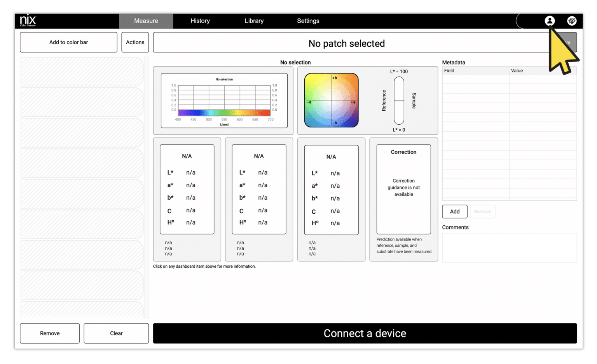This screenshot has height=364, width=597.
Task: Open the Actions menu button
Action: [x=135, y=42]
